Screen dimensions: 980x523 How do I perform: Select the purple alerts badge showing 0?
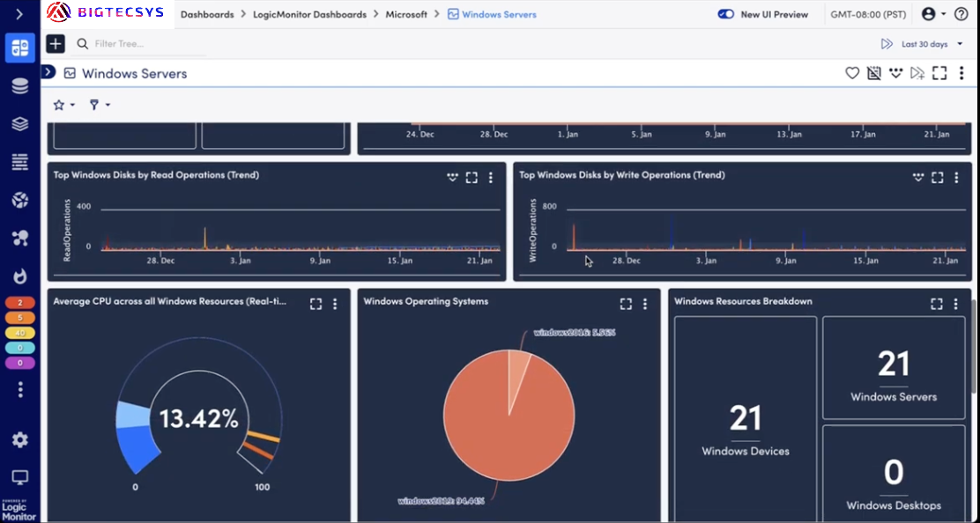coord(20,363)
